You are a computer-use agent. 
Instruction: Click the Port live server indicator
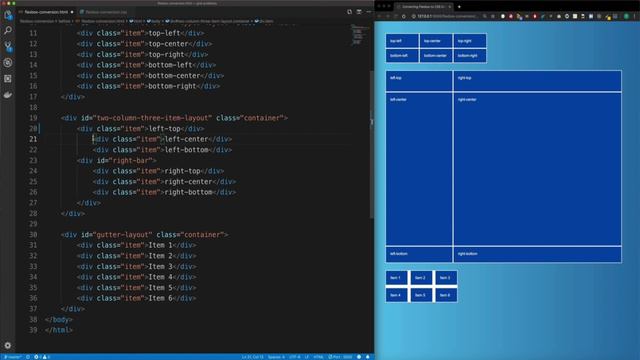coord(340,357)
